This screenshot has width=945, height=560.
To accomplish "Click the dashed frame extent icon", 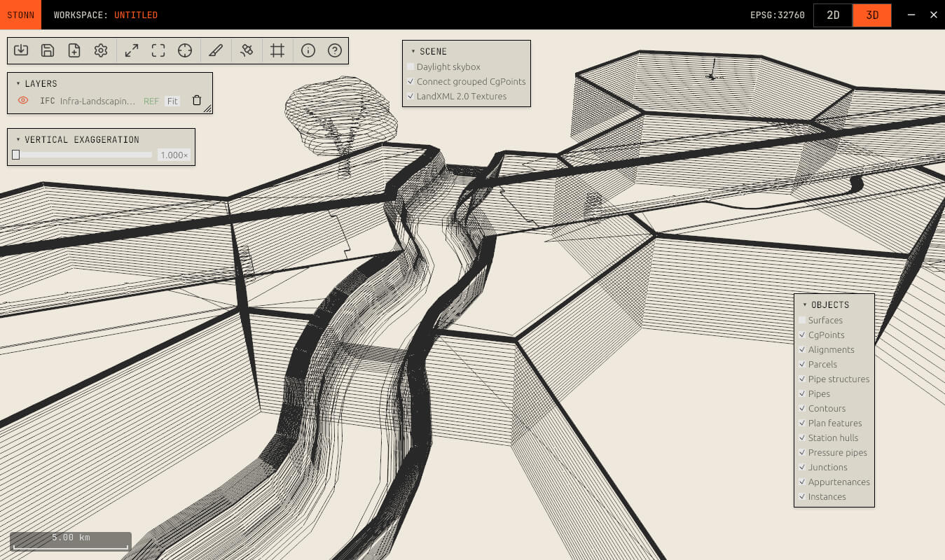I will pyautogui.click(x=158, y=50).
